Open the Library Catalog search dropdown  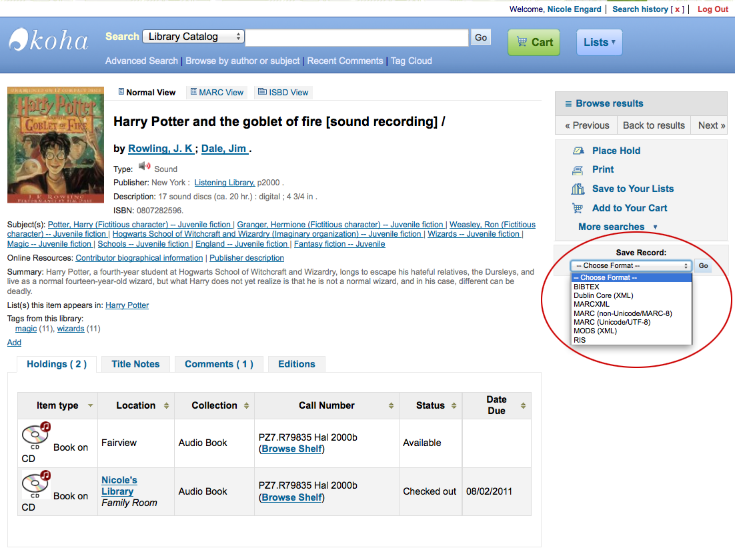point(193,37)
